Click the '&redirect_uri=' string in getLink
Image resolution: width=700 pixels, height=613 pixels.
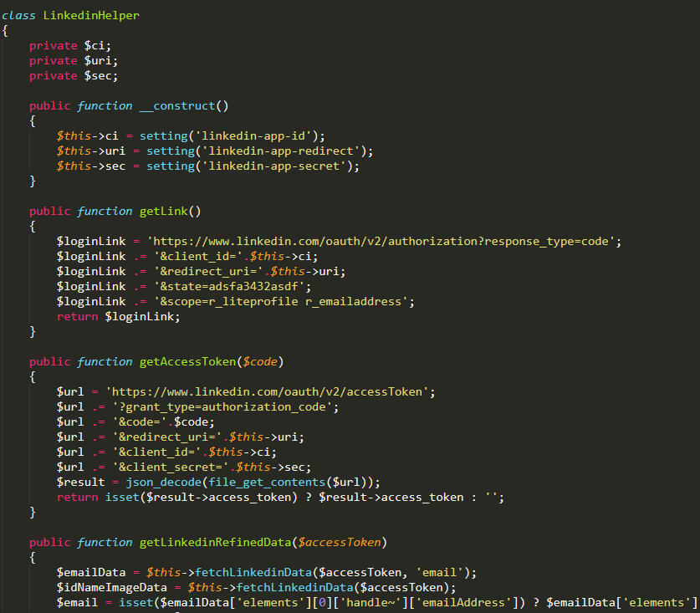tap(208, 272)
